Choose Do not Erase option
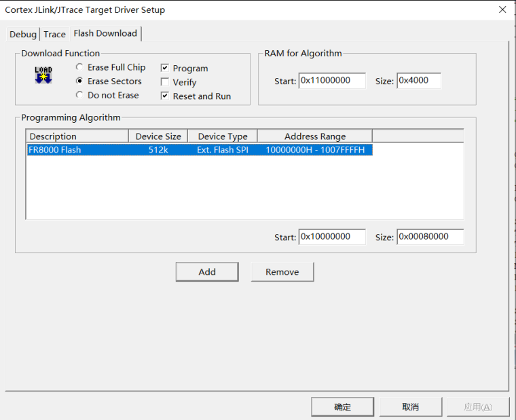Image resolution: width=516 pixels, height=420 pixels. tap(80, 95)
